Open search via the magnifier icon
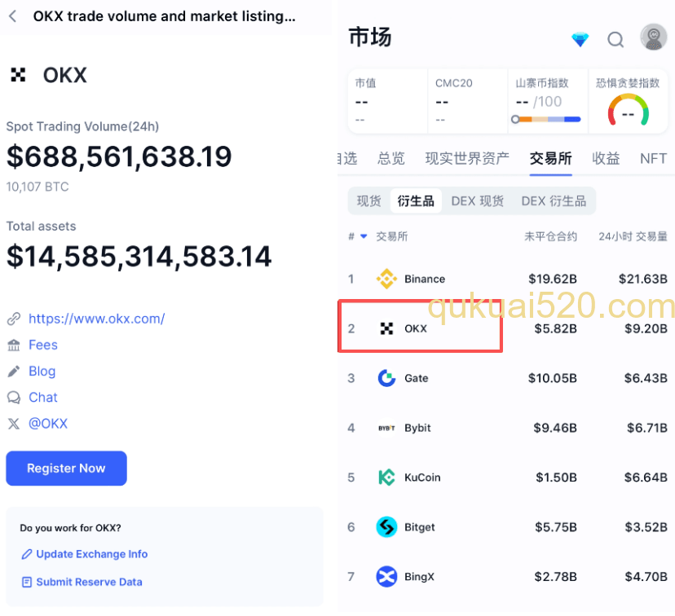The height and width of the screenshot is (616, 675). pos(615,40)
